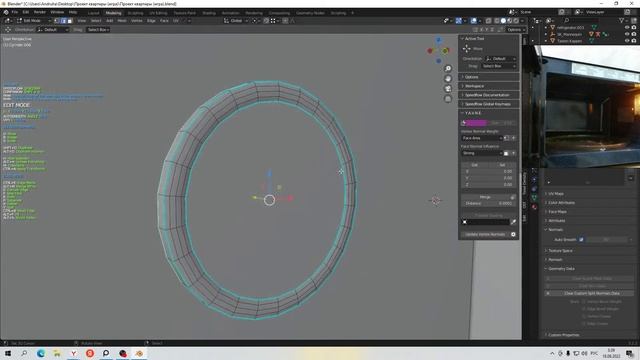Switch to Modeling workspace tab
640x360 pixels.
coord(113,13)
